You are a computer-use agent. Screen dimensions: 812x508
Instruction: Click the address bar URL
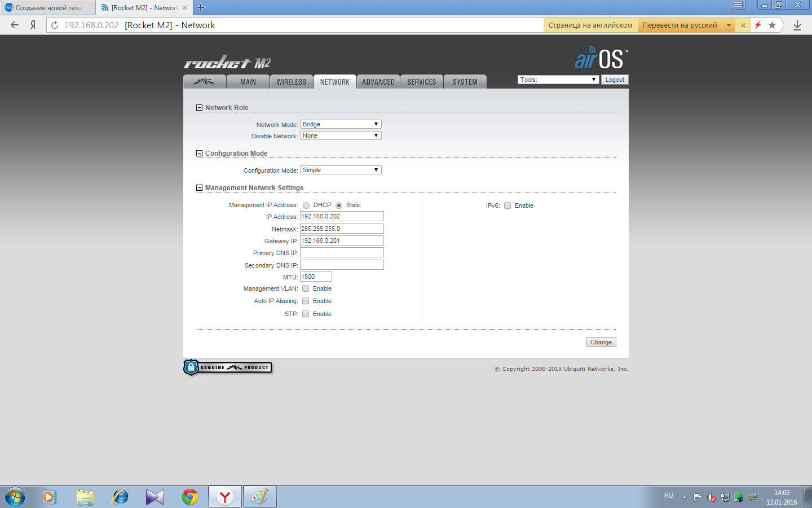[x=91, y=25]
